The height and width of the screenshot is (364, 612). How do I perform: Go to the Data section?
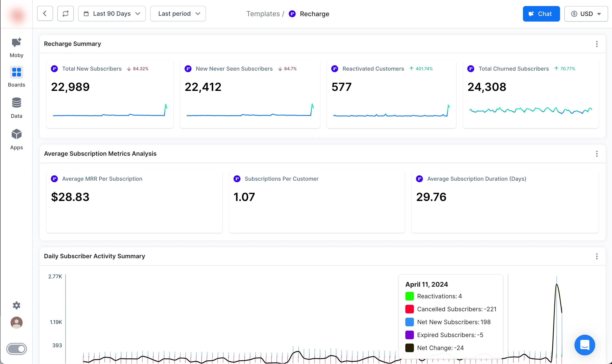(16, 103)
